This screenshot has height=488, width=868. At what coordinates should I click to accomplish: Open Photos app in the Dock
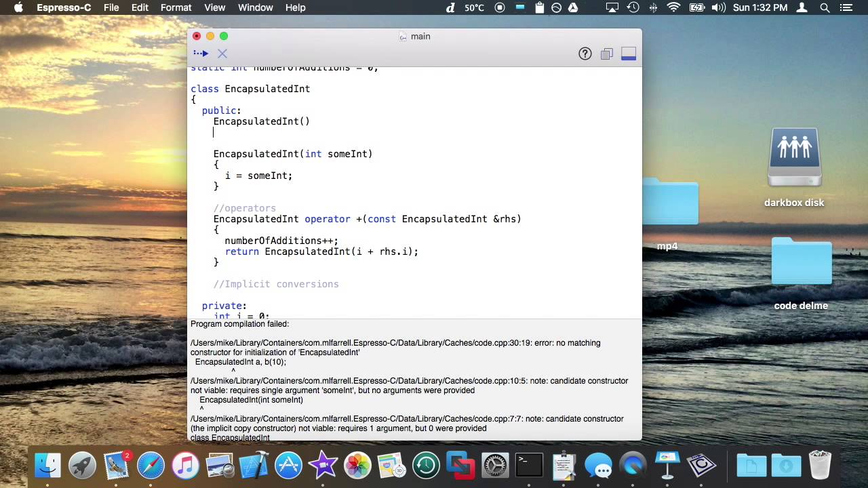pos(357,465)
